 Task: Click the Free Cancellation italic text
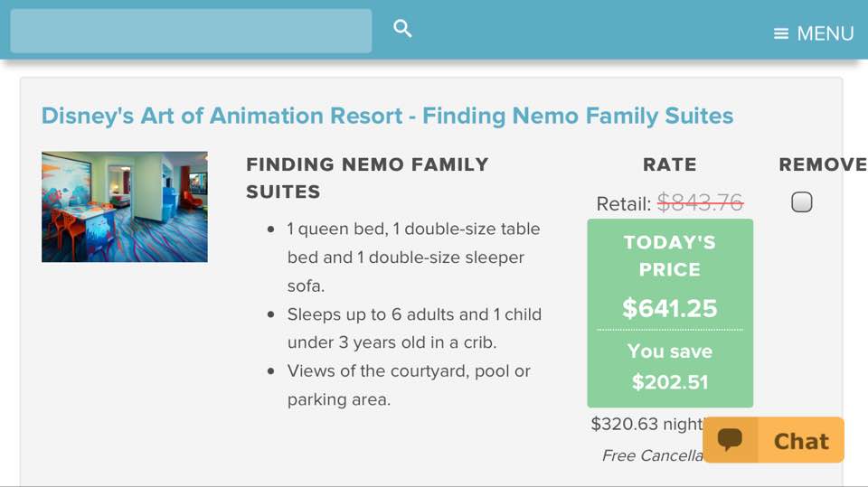[x=652, y=455]
